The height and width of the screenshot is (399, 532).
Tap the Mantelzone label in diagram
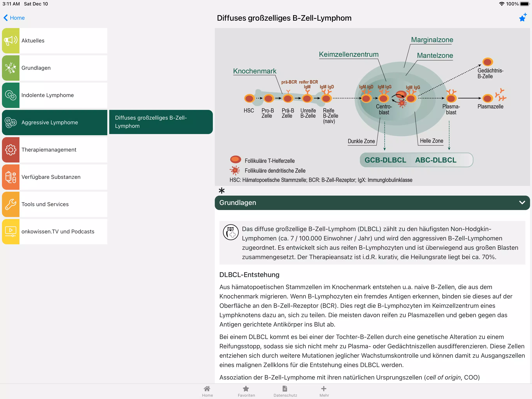coord(435,55)
